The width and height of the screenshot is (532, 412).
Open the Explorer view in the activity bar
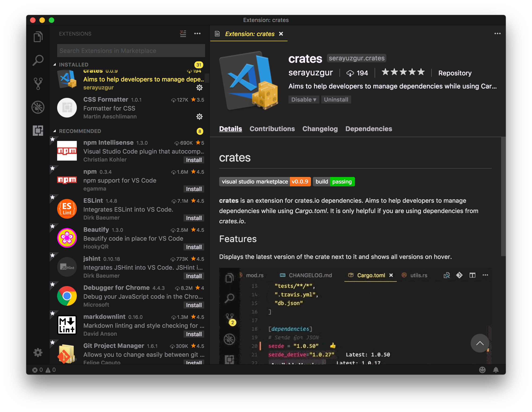pos(38,37)
